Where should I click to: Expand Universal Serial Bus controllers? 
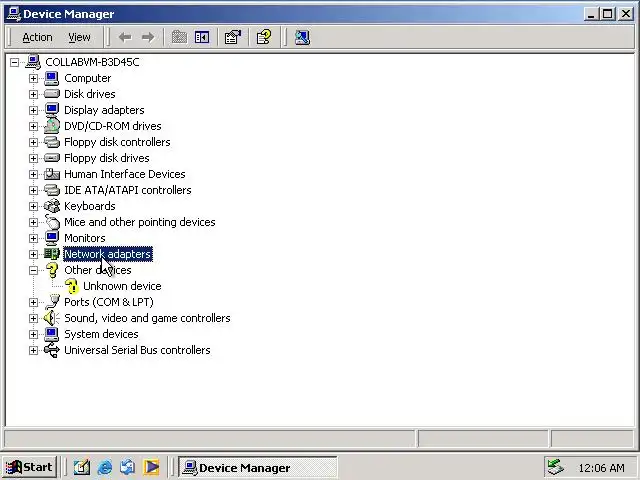pos(33,350)
